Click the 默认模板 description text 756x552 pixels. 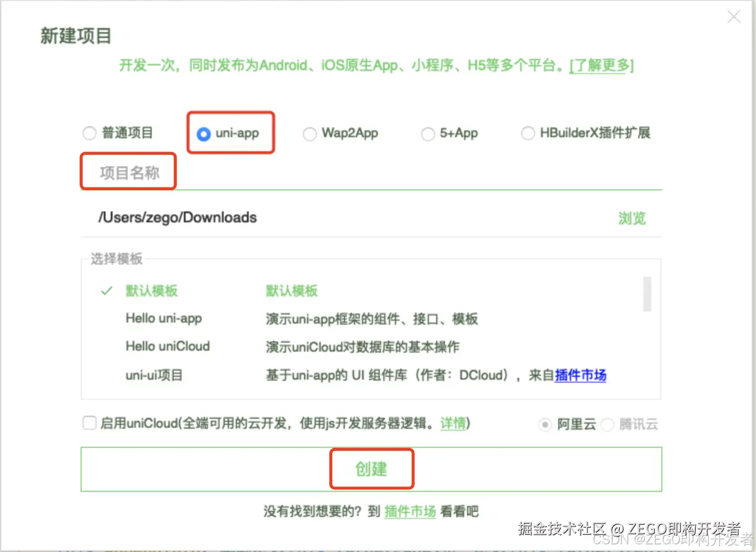click(x=292, y=291)
